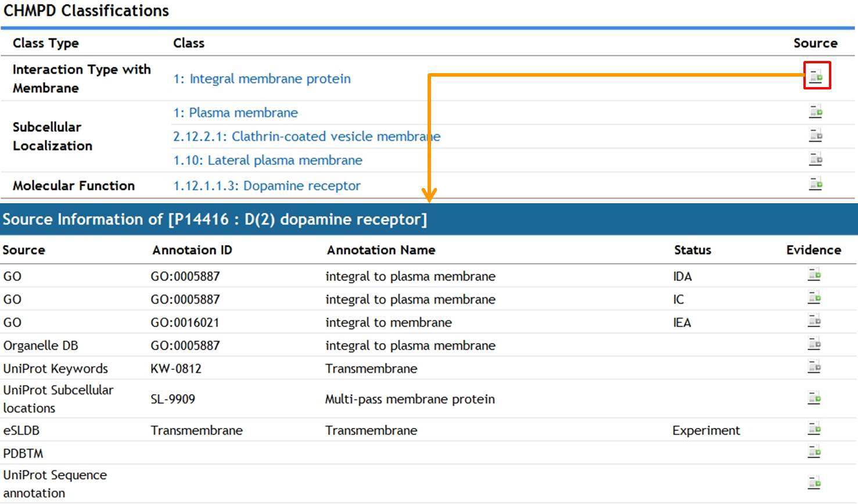This screenshot has height=504, width=858.
Task: View evidence icon for GO IEA row
Action: (x=814, y=321)
